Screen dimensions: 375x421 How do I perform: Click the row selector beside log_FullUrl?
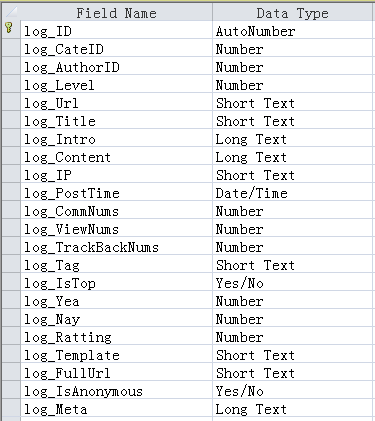tap(11, 372)
